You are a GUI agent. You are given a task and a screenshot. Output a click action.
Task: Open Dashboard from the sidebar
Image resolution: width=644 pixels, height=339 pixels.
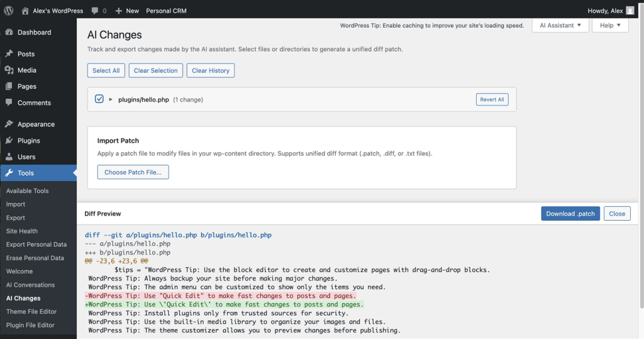tap(34, 32)
